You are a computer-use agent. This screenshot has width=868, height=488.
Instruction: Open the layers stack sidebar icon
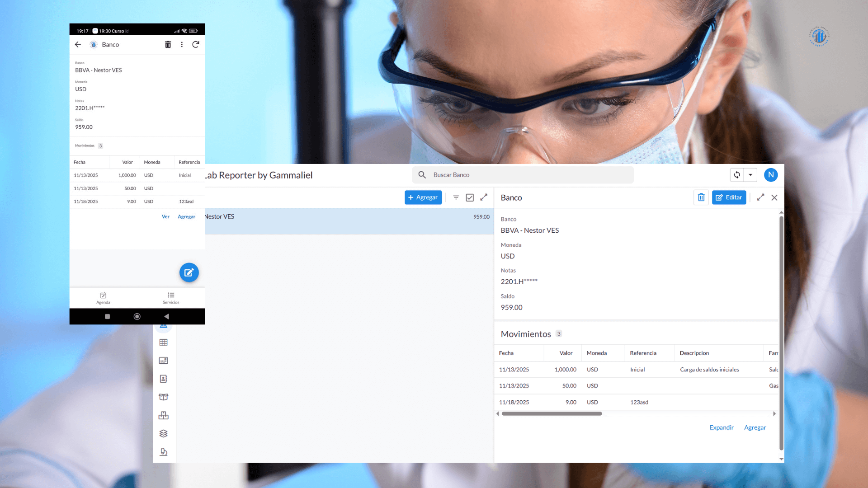164,433
